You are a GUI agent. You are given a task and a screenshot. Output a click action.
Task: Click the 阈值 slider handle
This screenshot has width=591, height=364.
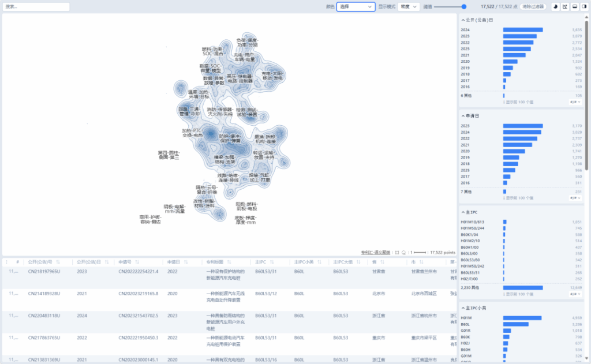point(464,7)
